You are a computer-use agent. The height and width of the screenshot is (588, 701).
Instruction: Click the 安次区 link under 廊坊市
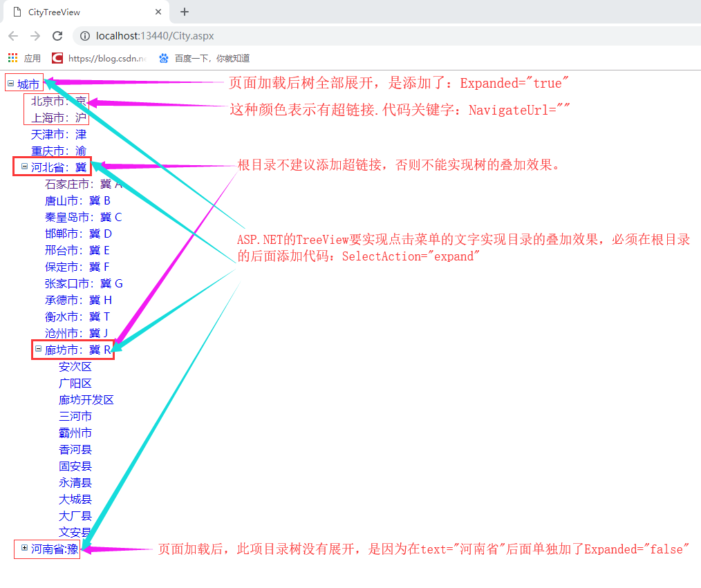tap(75, 366)
